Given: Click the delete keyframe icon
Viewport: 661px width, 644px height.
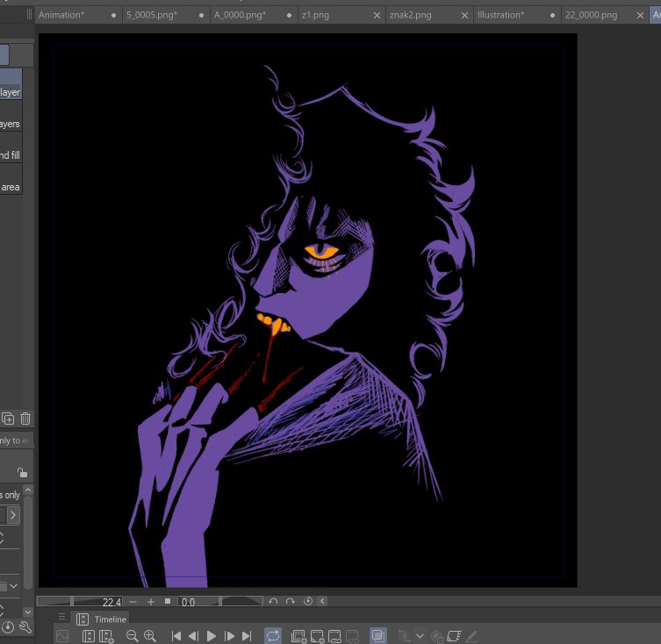Looking at the screenshot, I should pyautogui.click(x=437, y=636).
